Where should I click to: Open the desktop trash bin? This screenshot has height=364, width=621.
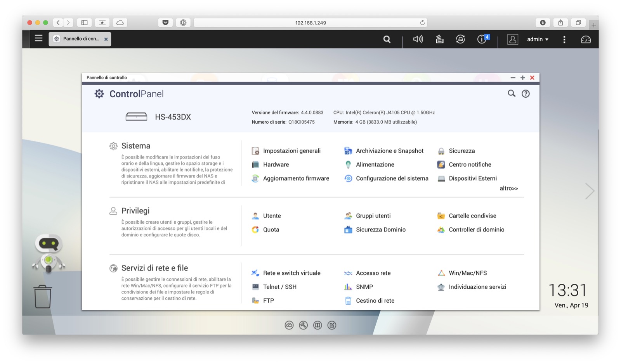pos(43,297)
